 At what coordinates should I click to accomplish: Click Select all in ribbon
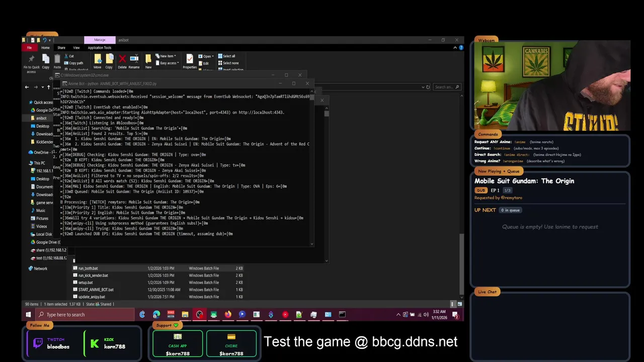tap(227, 56)
